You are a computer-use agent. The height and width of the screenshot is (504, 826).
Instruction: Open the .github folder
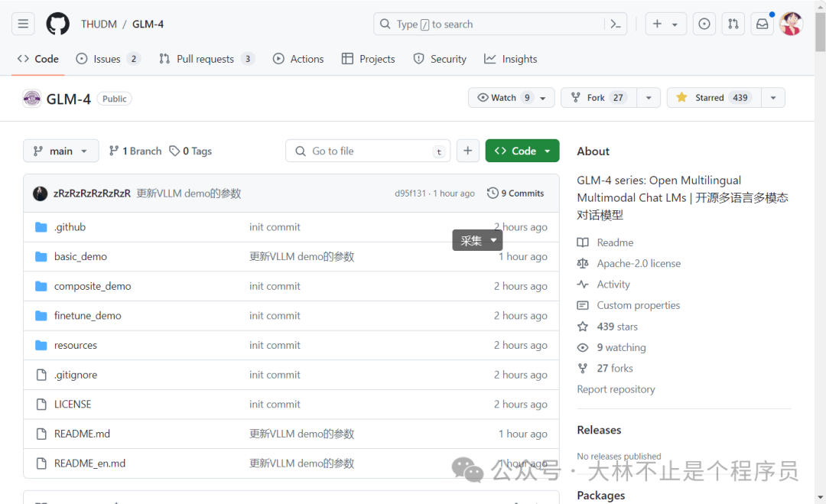click(x=70, y=227)
